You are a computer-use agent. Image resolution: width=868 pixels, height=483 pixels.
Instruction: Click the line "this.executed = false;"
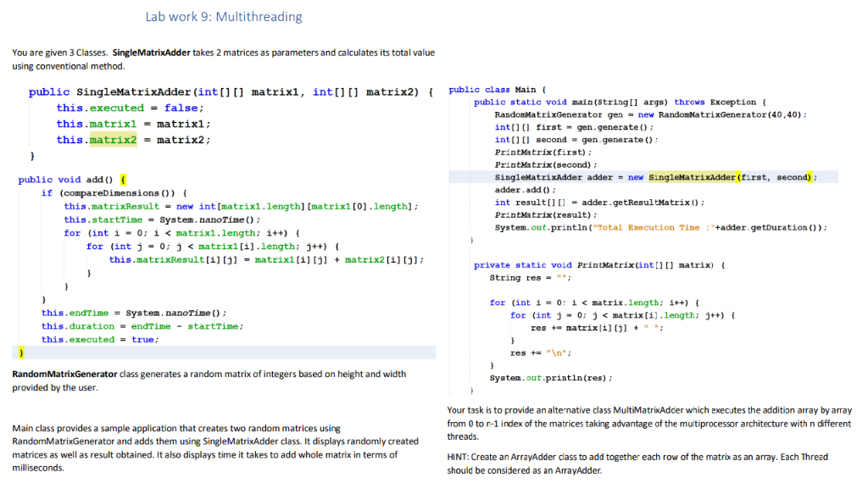click(130, 108)
